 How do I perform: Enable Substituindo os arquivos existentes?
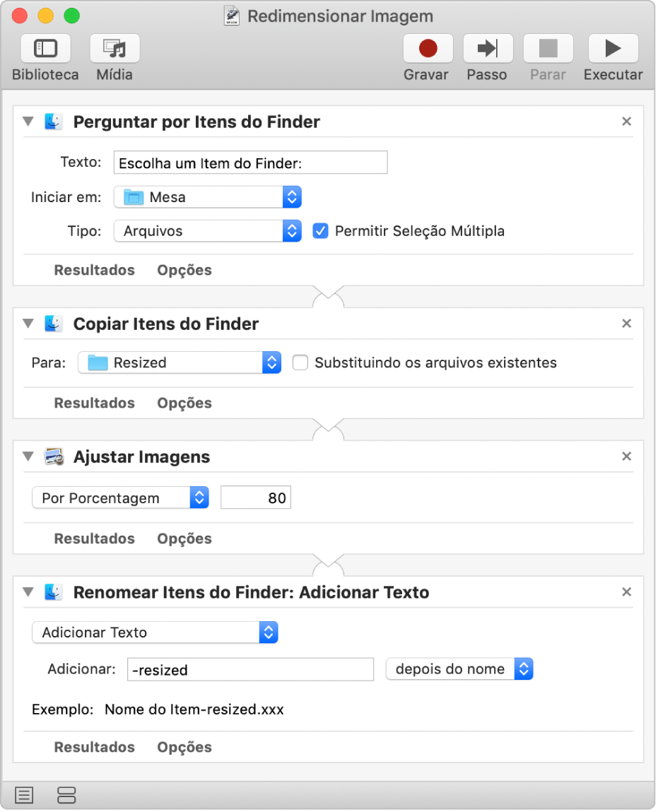(x=300, y=363)
